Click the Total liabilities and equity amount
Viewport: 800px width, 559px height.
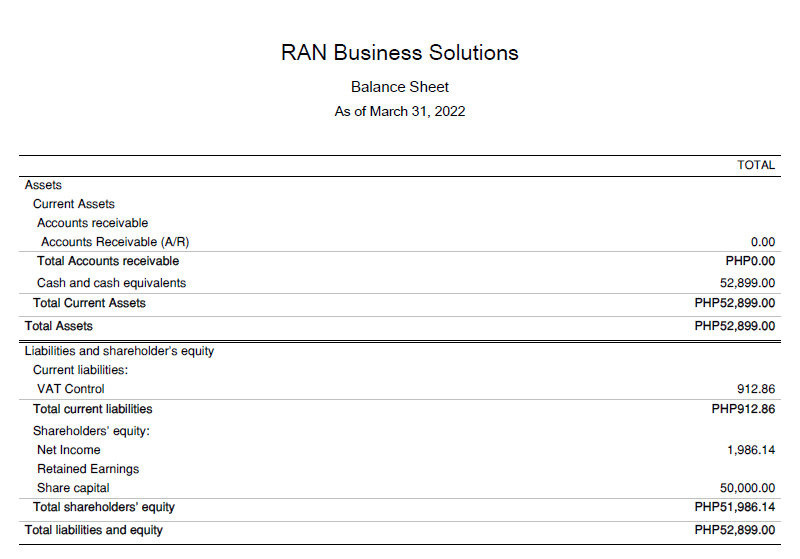coord(735,530)
